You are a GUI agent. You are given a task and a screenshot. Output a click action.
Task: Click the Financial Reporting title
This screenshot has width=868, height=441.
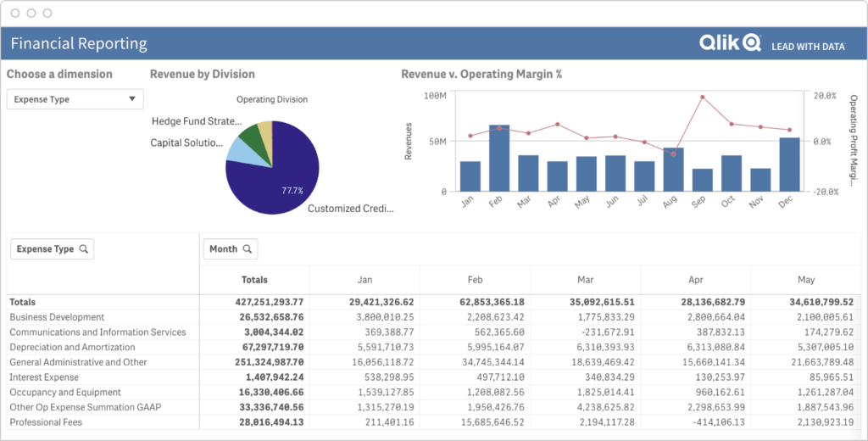point(79,44)
